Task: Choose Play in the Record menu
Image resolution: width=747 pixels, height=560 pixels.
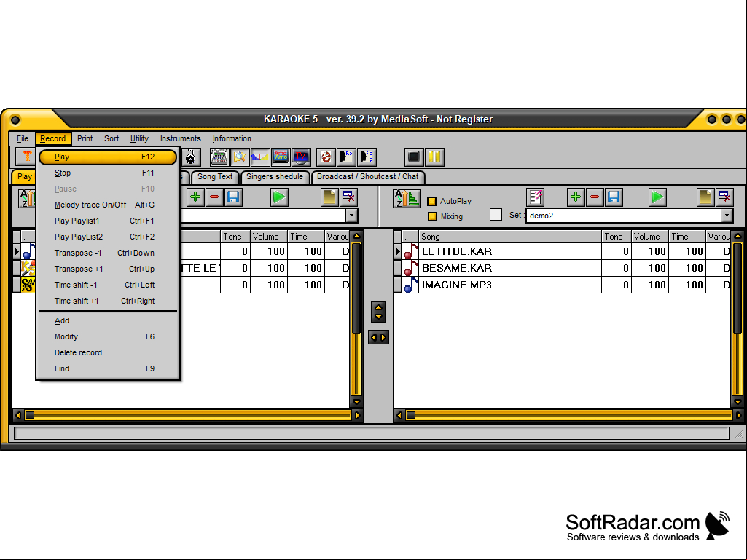Action: [108, 157]
